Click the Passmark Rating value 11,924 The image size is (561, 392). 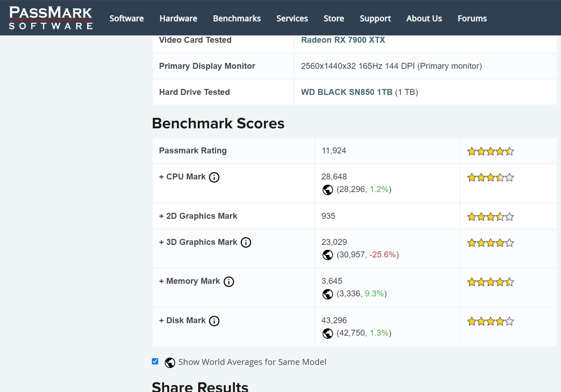334,151
